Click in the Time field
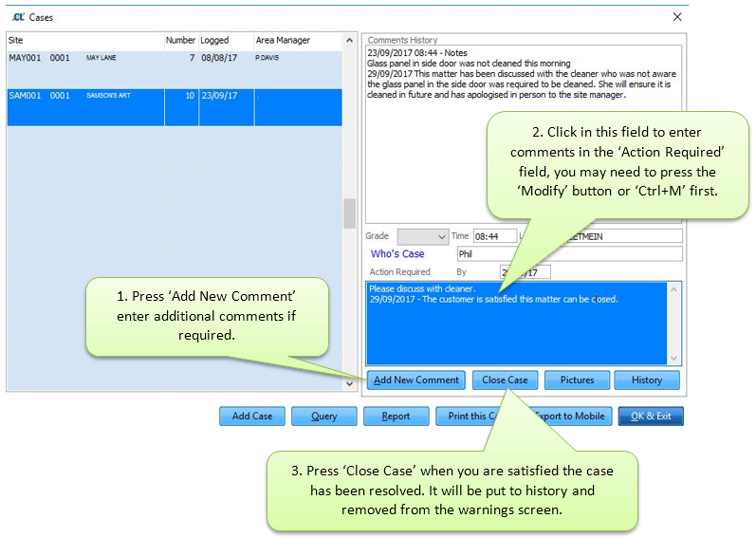Image resolution: width=756 pixels, height=537 pixels. tap(493, 236)
